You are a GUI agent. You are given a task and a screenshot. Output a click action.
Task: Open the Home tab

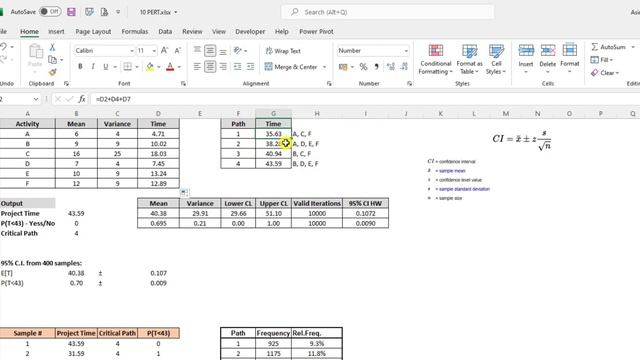[x=29, y=31]
